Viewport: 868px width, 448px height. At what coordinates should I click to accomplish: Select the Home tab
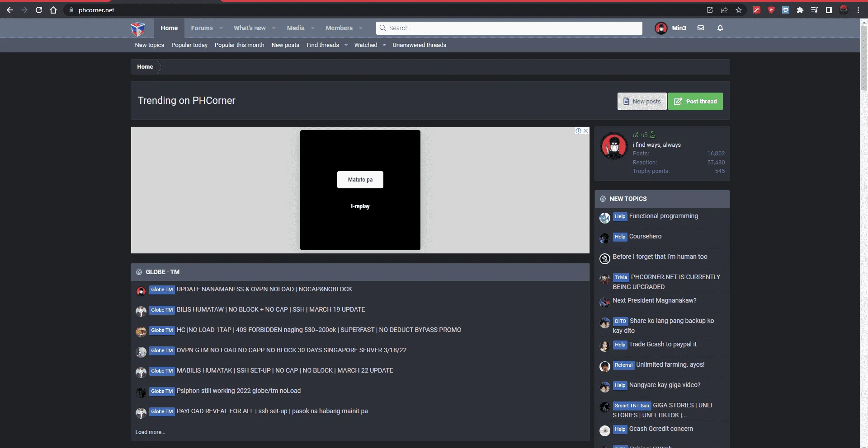point(169,28)
